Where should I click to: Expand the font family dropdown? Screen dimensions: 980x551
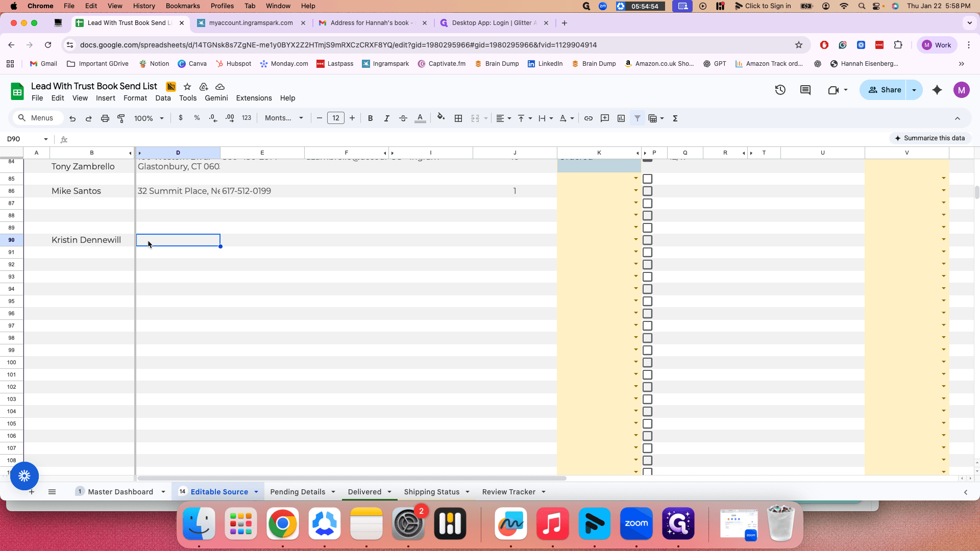[x=284, y=118]
